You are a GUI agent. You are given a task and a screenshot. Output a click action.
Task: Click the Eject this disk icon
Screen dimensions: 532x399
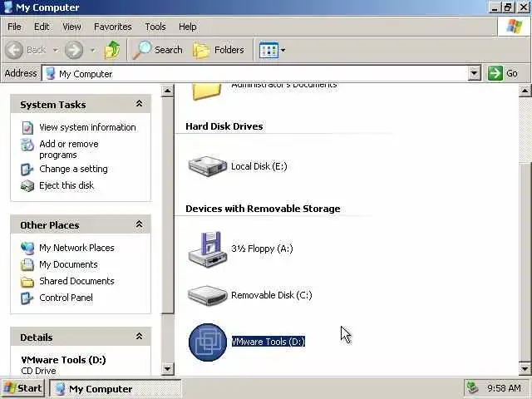click(27, 186)
